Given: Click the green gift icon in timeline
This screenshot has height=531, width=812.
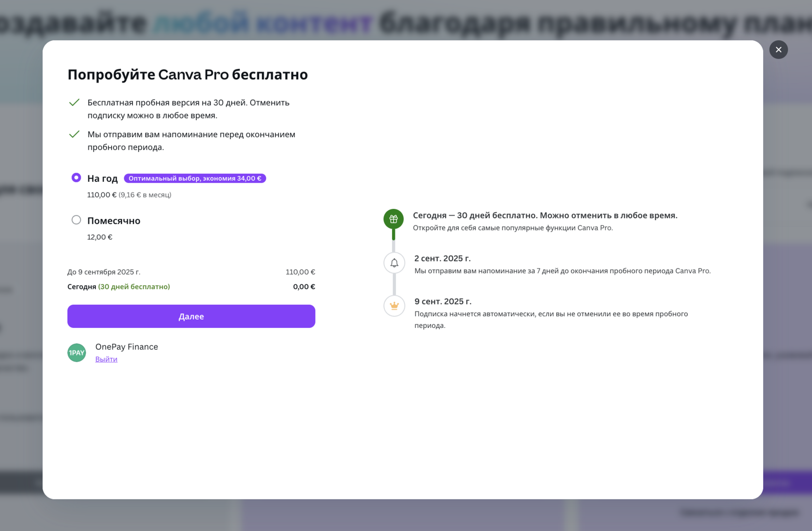Looking at the screenshot, I should (x=394, y=219).
